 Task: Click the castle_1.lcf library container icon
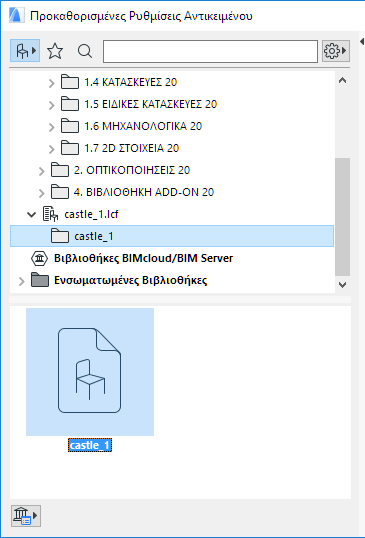tap(50, 214)
